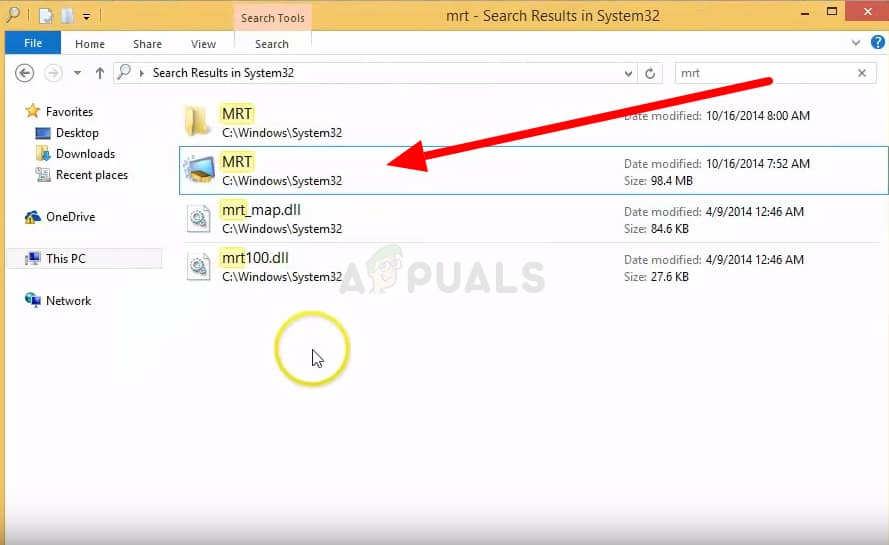Viewport: 889px width, 545px height.
Task: Click date modified 10/16/2014 8:00 AM
Action: point(757,116)
